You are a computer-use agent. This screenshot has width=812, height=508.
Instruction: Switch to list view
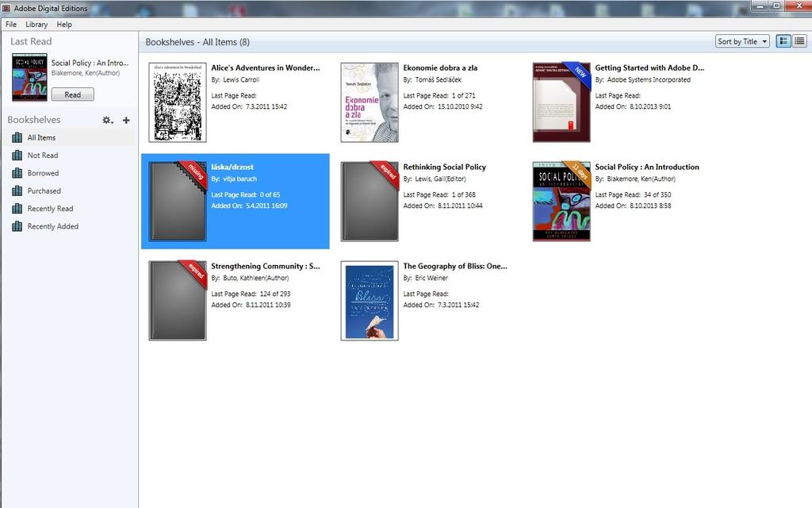799,41
